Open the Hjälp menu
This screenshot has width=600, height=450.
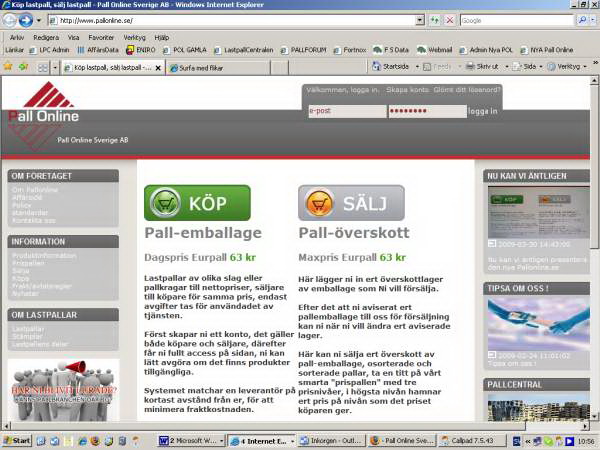pyautogui.click(x=161, y=38)
